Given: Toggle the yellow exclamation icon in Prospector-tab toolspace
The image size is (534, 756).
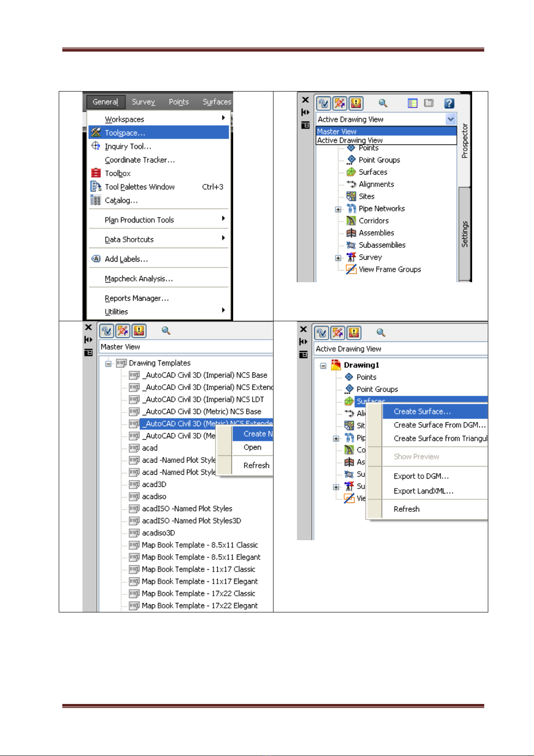Looking at the screenshot, I should 356,104.
